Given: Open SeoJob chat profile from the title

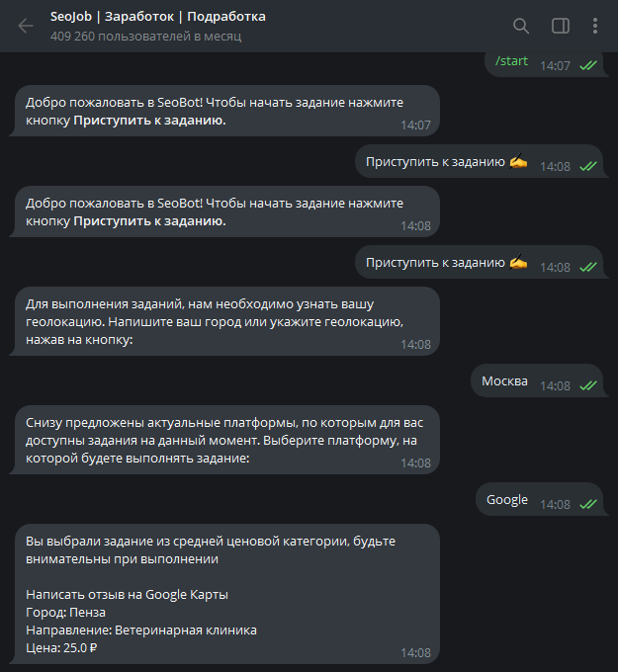Looking at the screenshot, I should tap(157, 17).
